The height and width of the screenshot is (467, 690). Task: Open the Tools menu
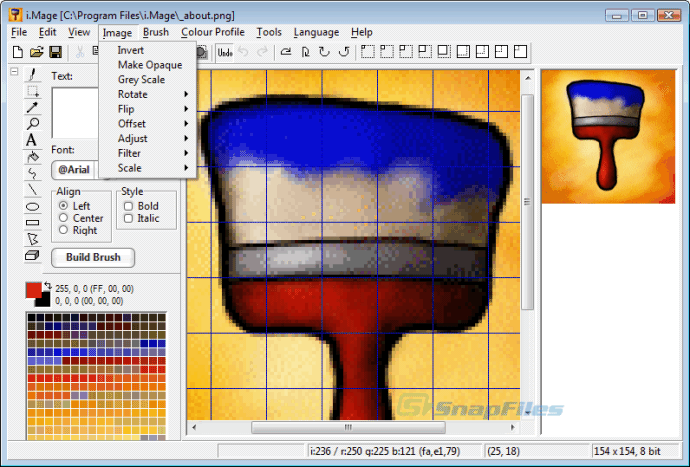pos(269,32)
